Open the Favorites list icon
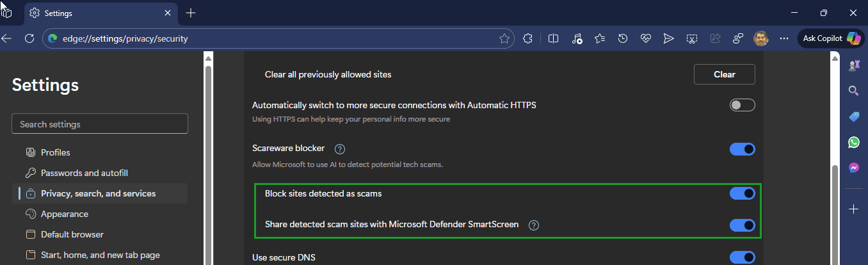 coord(600,38)
